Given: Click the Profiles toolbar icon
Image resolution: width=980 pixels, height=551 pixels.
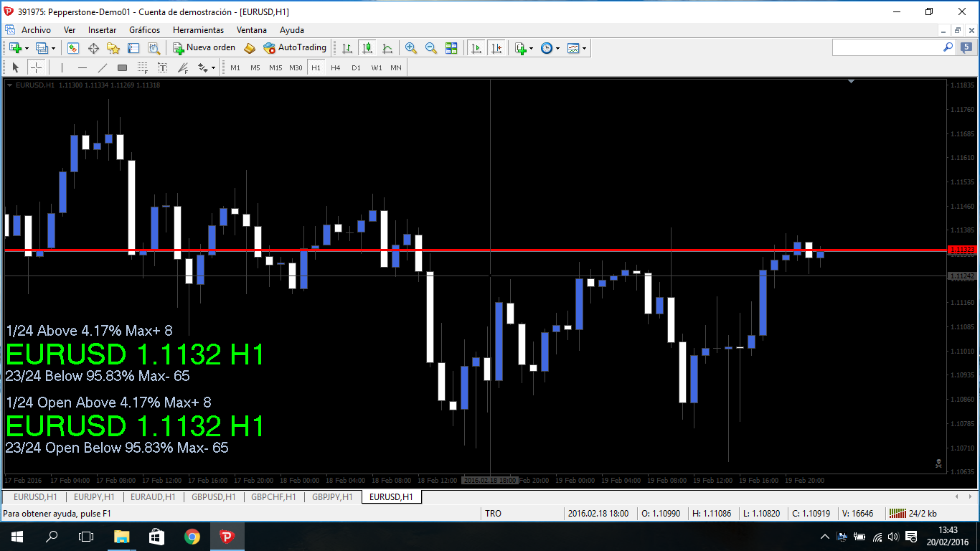Looking at the screenshot, I should pos(42,48).
